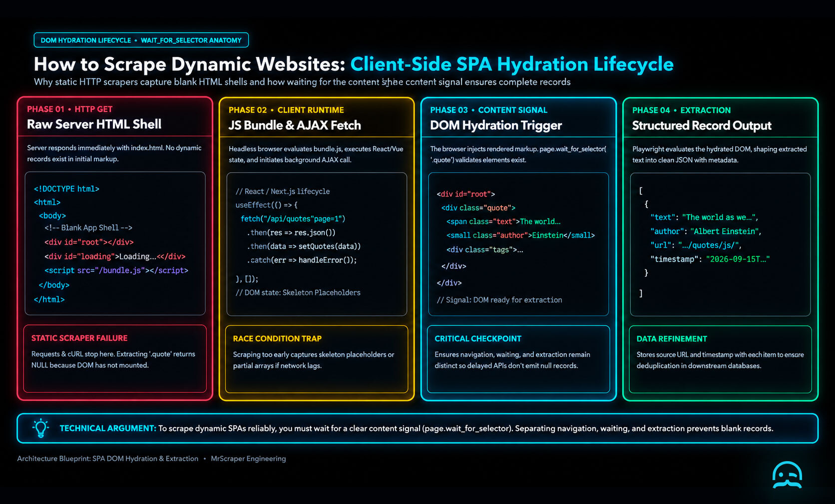835x504 pixels.
Task: Click the '<div class="quote">' code line
Action: coord(478,208)
